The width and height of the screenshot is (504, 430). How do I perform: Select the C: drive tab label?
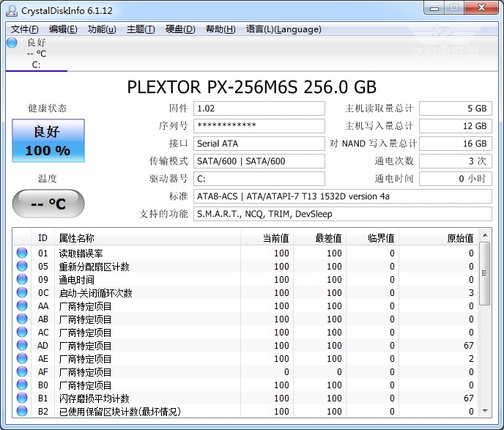(x=37, y=65)
